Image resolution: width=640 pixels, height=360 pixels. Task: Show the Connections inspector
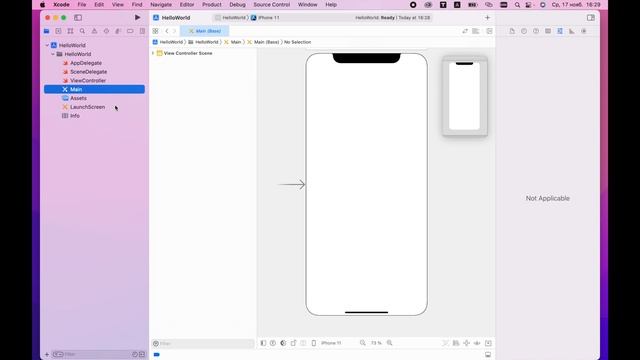tap(584, 31)
